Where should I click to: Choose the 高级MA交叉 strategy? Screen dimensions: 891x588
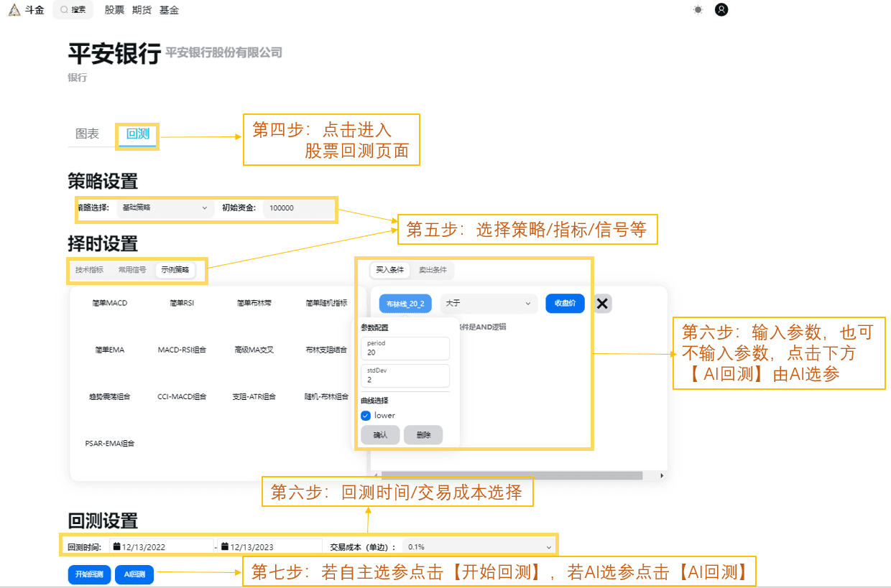click(x=254, y=350)
